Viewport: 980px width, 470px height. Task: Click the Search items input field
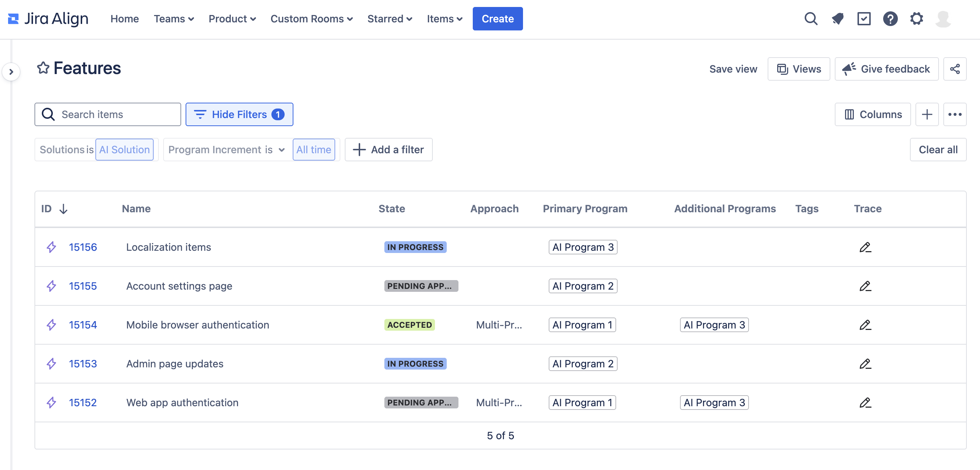(x=114, y=114)
